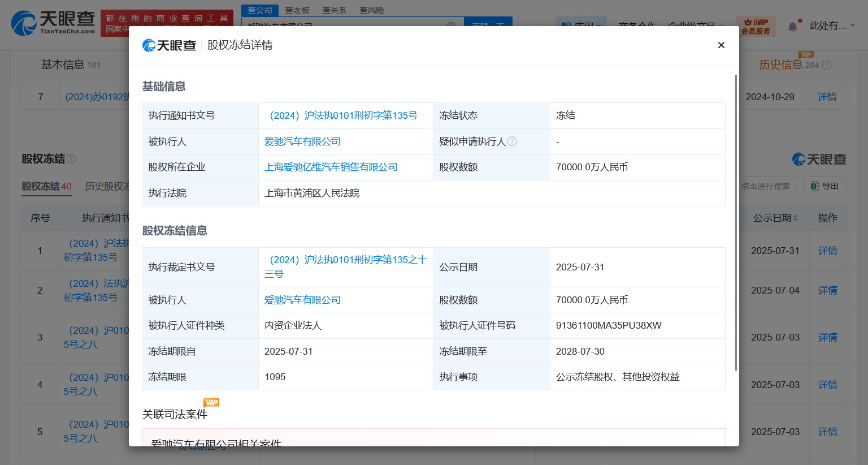The image size is (868, 465).
Task: Click 公示日期 value 2025-07-31 in dialog
Action: (580, 267)
